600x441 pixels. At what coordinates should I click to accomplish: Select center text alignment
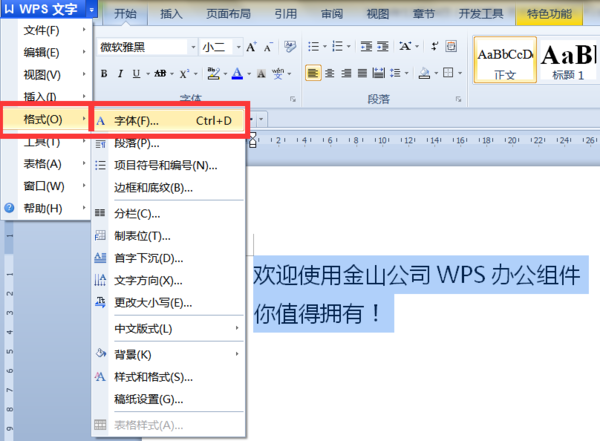pos(329,73)
